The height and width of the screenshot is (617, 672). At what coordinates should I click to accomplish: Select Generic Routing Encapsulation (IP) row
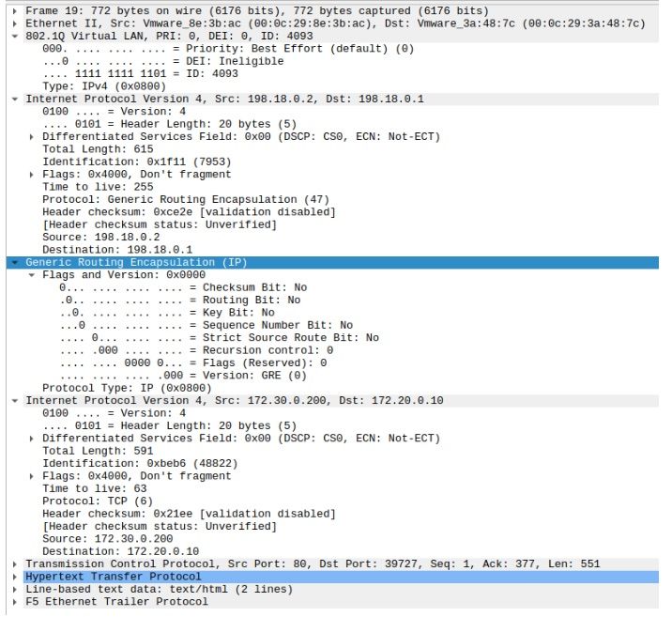tap(332, 262)
